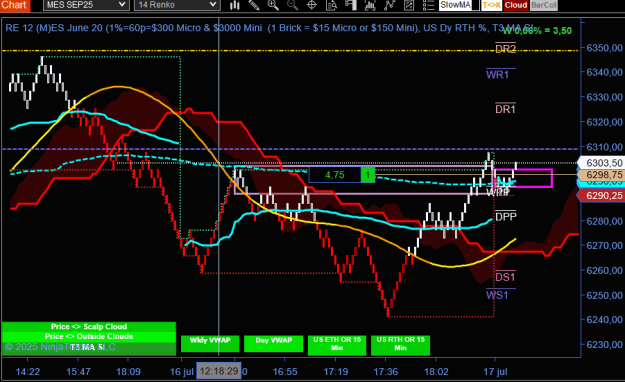Click the US ETH OR 15 Min button

(x=337, y=345)
